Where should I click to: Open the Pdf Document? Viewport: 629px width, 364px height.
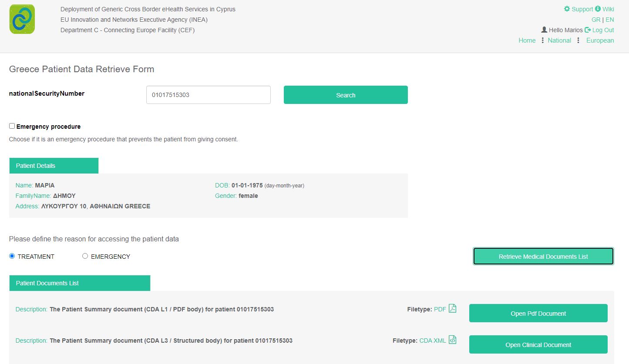tap(538, 314)
